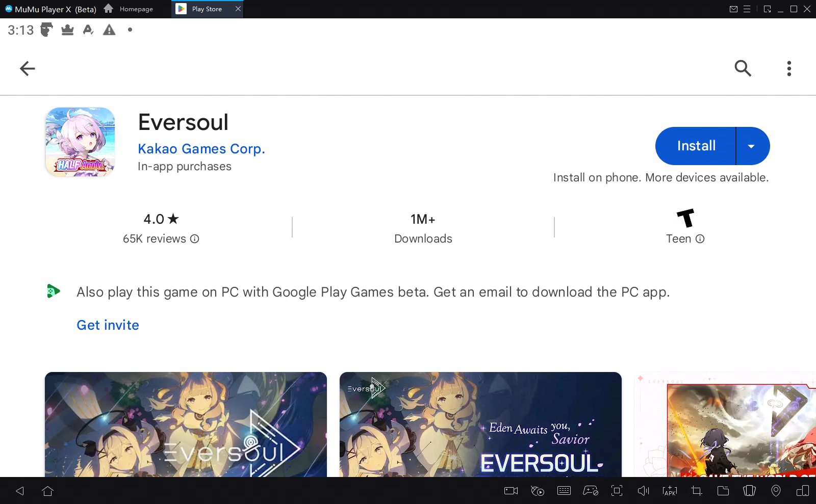Open the three-dot overflow menu
Image resolution: width=816 pixels, height=504 pixels.
(x=788, y=68)
